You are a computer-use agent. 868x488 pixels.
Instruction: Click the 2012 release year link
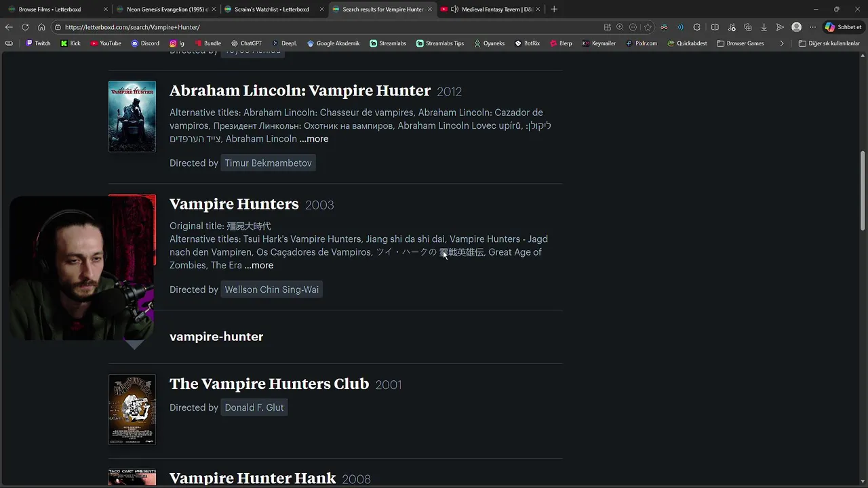(449, 91)
